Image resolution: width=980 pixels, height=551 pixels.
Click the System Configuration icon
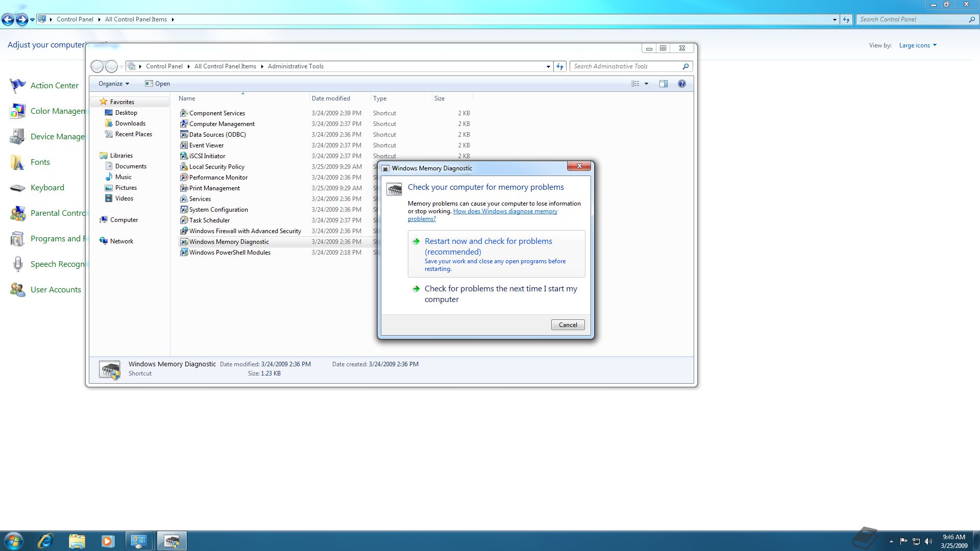click(184, 210)
